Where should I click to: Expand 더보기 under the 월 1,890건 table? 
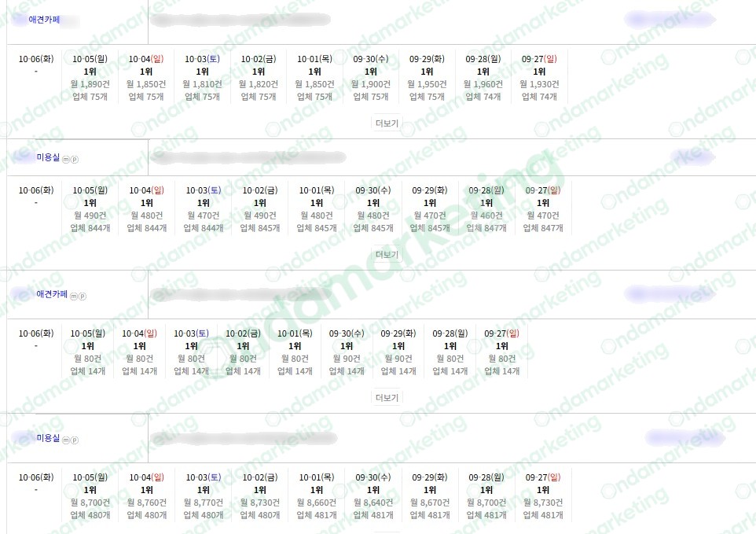coord(387,123)
